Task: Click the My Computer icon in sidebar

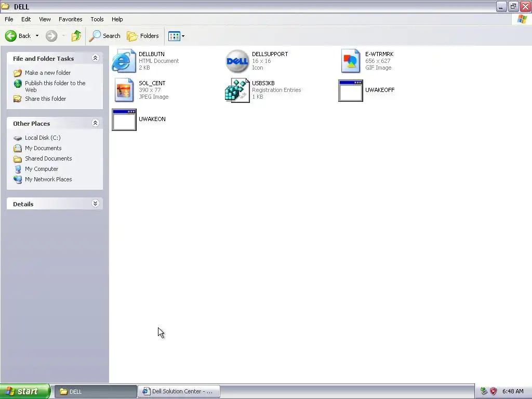Action: click(18, 169)
